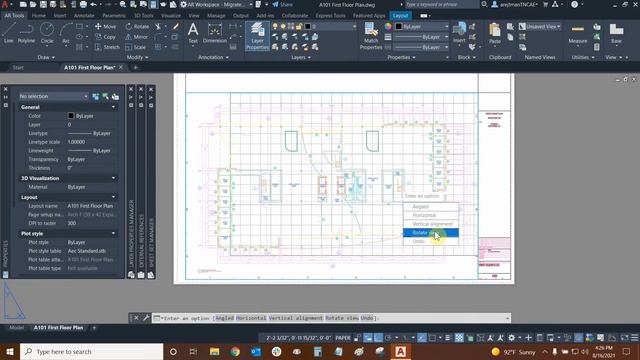The image size is (640, 360).
Task: Open the Unsaved View dropdown
Action: (540, 27)
